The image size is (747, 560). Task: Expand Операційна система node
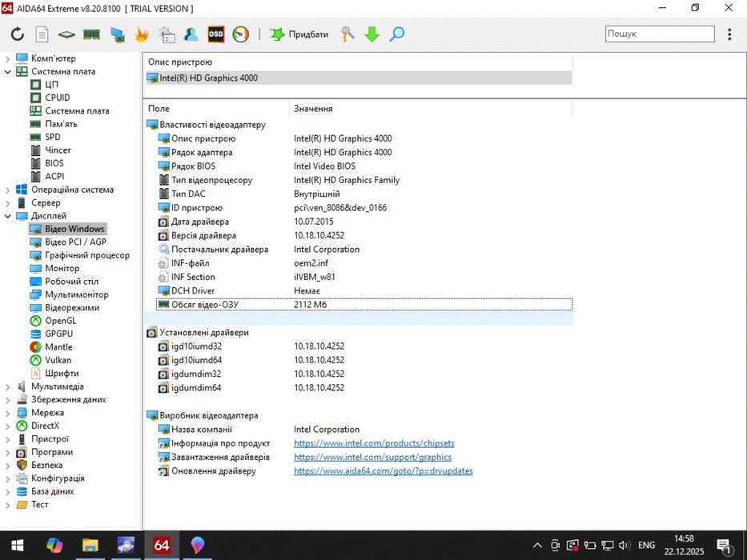7,190
